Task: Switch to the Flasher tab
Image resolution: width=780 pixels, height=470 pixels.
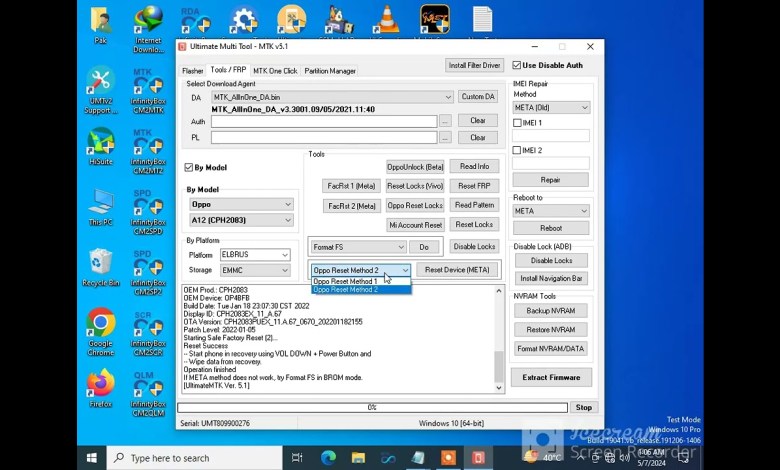Action: pos(192,71)
